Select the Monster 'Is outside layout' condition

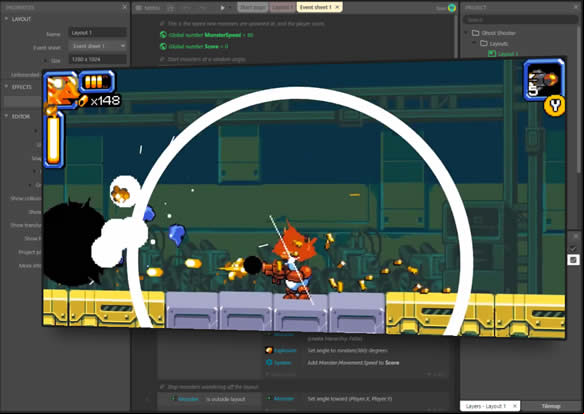[209, 399]
